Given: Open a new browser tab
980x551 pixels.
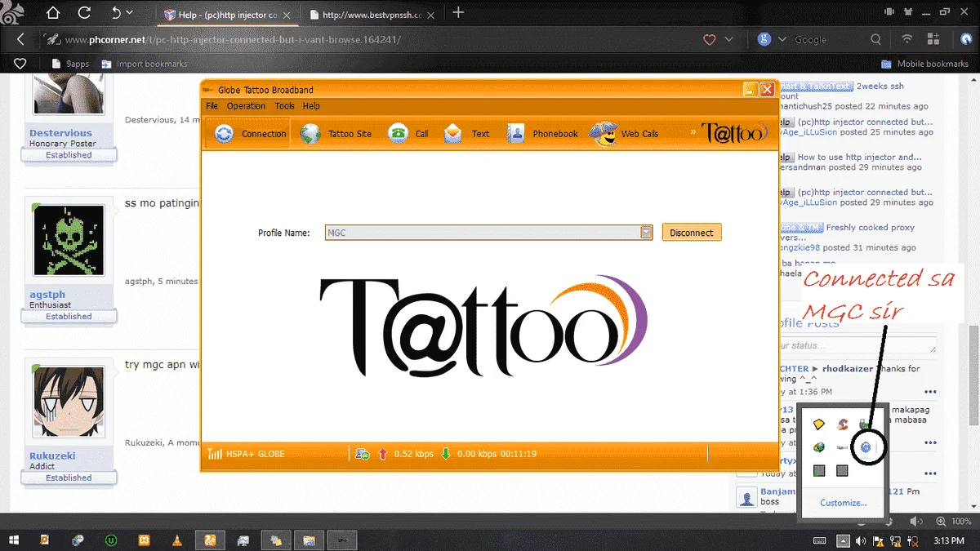Looking at the screenshot, I should pos(458,13).
